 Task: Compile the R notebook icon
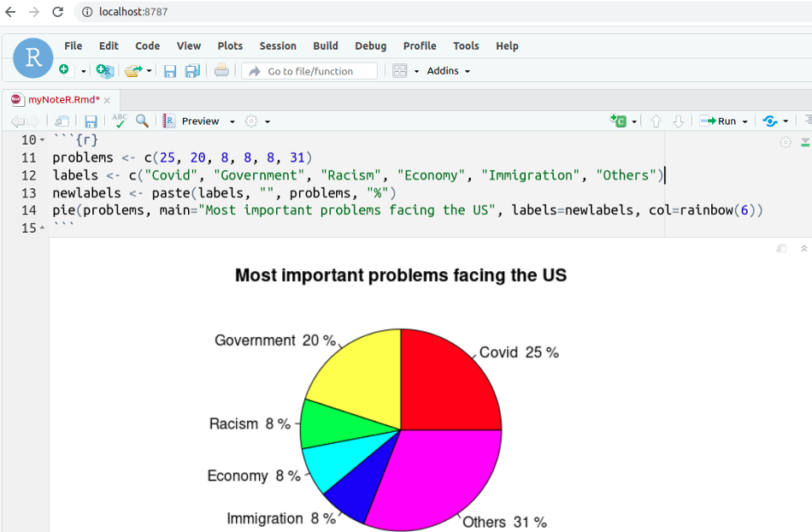[x=168, y=121]
